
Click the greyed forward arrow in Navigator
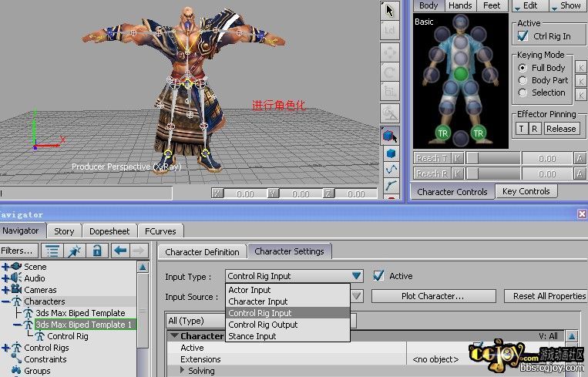(x=139, y=251)
